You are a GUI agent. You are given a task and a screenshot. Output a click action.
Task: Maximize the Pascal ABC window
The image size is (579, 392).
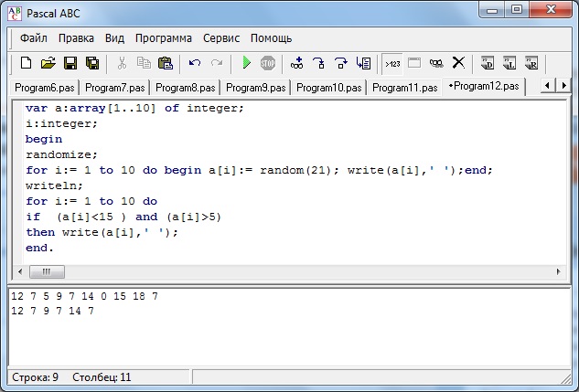coord(516,10)
